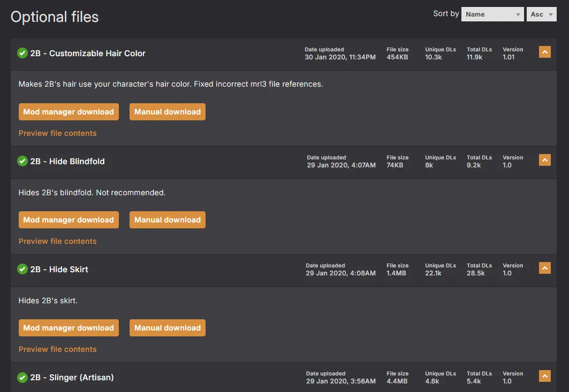Manual download the Hide Skirt file
The height and width of the screenshot is (392, 569).
click(x=167, y=328)
